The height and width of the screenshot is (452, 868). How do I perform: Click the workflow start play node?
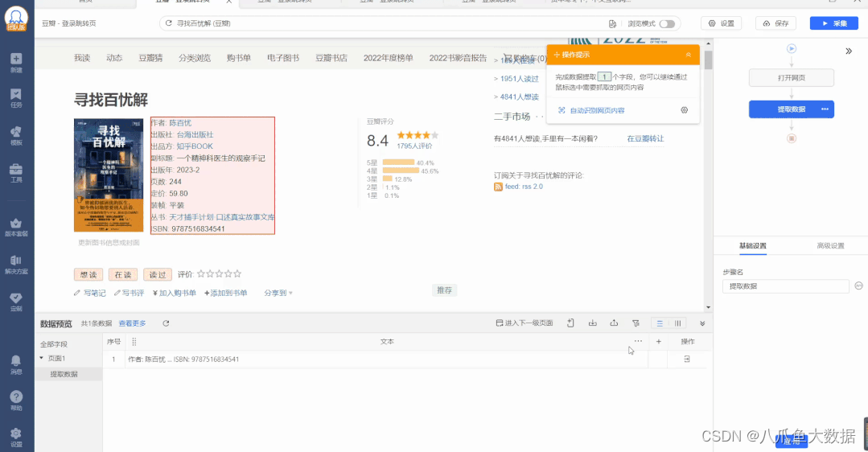point(792,49)
